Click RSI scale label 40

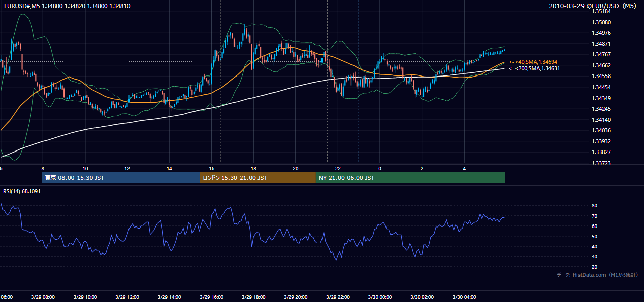pos(595,247)
